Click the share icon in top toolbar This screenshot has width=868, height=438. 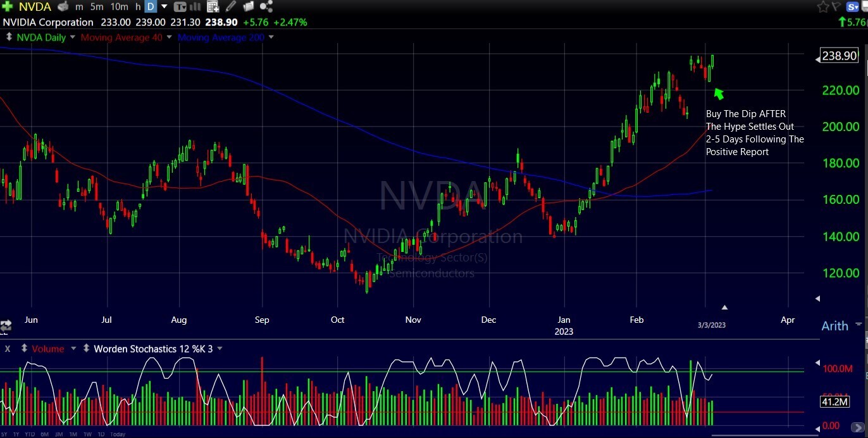pos(266,7)
